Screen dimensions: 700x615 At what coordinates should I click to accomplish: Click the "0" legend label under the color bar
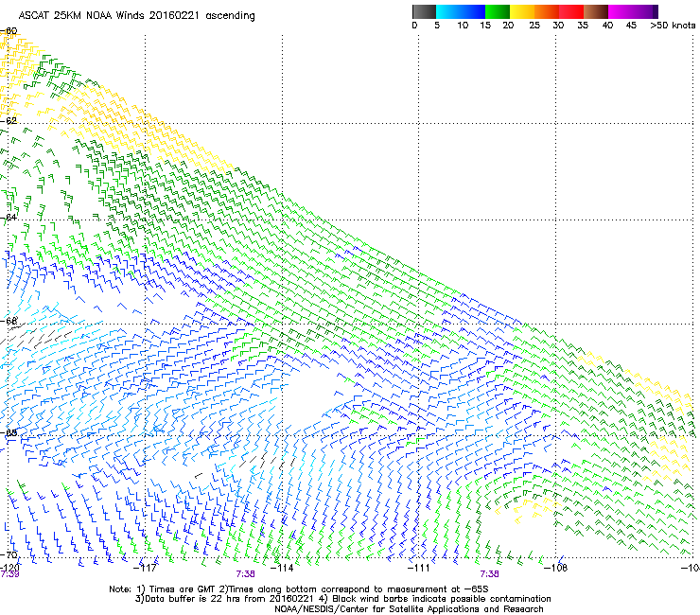point(414,26)
